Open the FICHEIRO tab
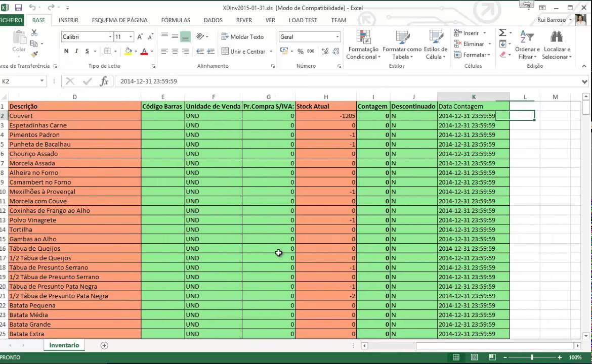The image size is (592, 364). click(11, 20)
